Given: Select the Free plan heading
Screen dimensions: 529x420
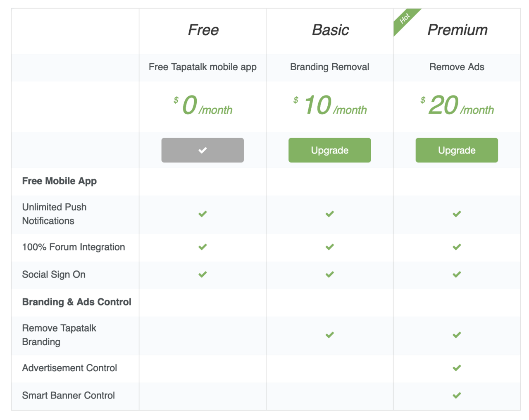Looking at the screenshot, I should point(203,30).
